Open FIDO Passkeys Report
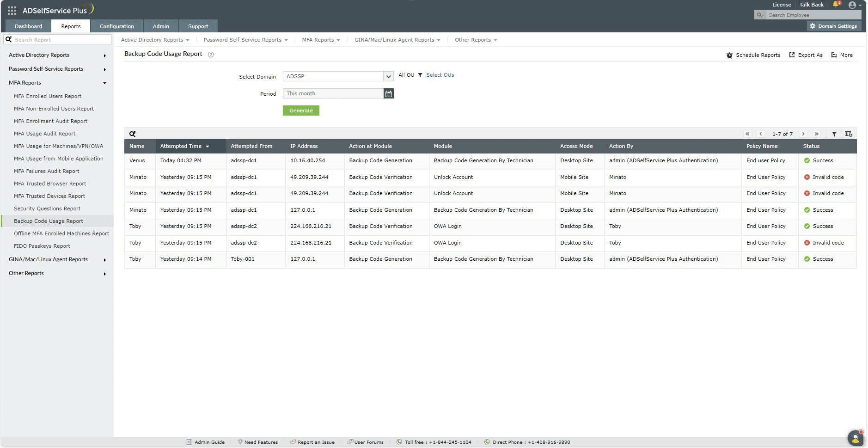This screenshot has width=868, height=448. pyautogui.click(x=42, y=246)
